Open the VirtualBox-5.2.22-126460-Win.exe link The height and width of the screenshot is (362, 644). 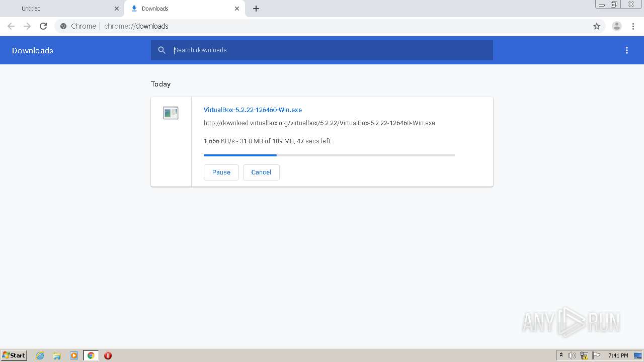[x=253, y=110]
